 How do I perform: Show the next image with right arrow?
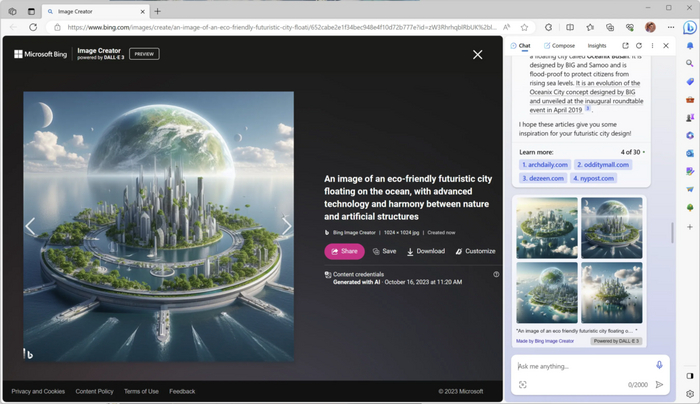287,226
